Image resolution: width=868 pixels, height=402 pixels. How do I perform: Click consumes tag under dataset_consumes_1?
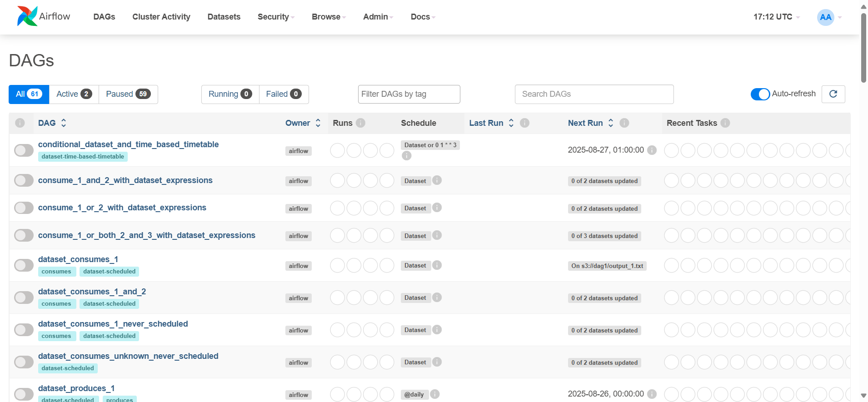tap(56, 272)
